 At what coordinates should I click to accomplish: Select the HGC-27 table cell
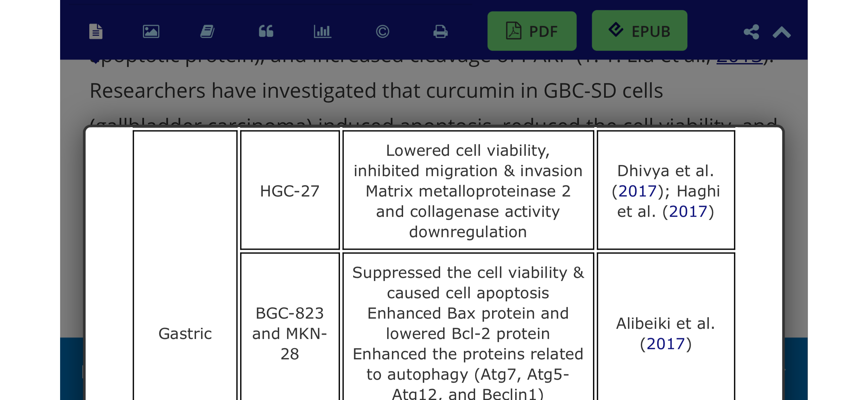(290, 190)
